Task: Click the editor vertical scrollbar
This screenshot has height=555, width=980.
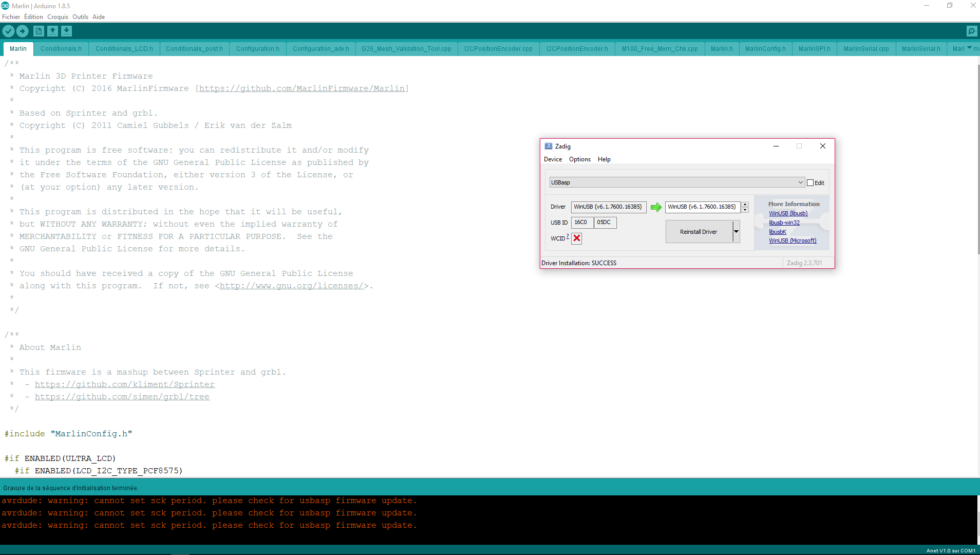Action: coord(977,159)
